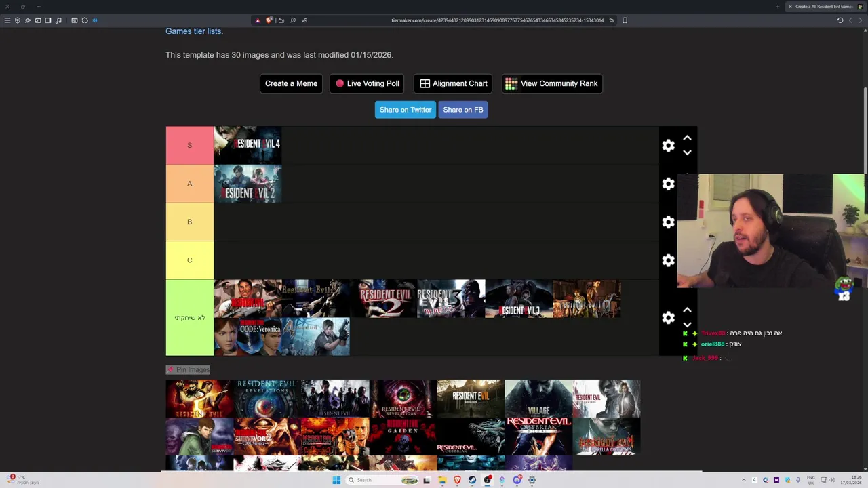Open Brave browser from taskbar
The image size is (868, 488).
click(x=457, y=480)
